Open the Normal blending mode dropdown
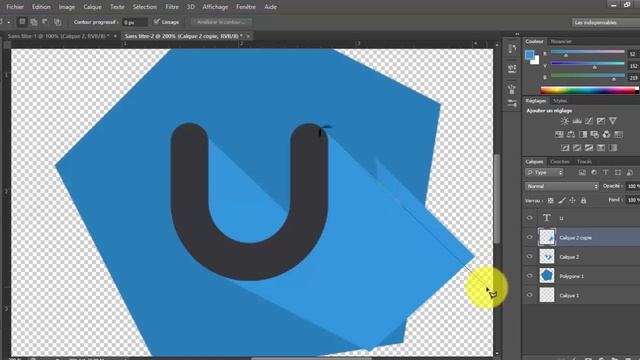Screen dimensions: 640x360 562,186
